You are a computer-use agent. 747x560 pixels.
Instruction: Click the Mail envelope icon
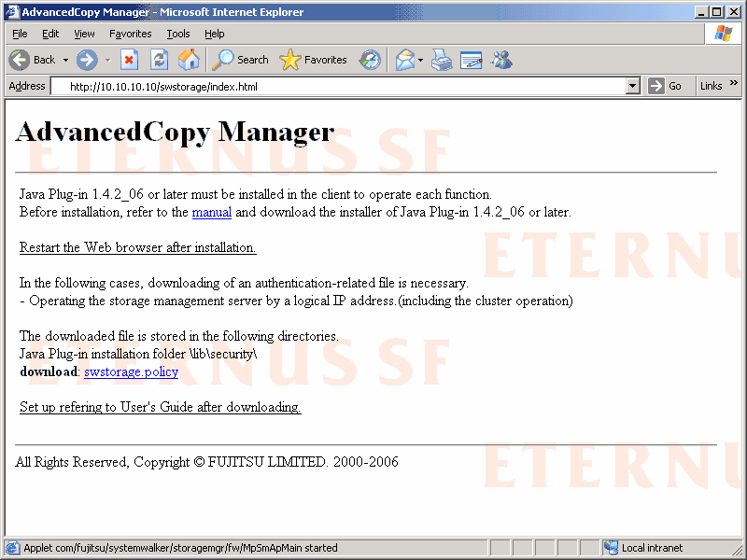(x=405, y=60)
